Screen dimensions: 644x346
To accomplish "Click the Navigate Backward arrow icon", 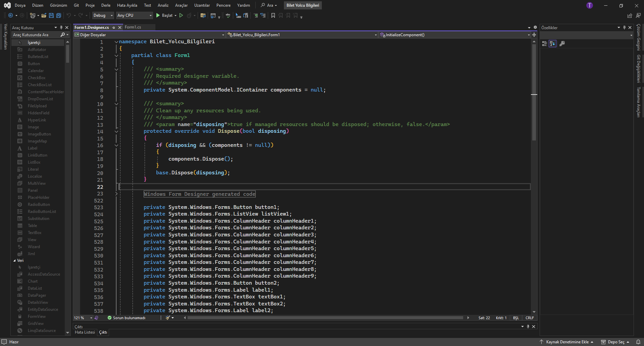I will click(x=11, y=15).
